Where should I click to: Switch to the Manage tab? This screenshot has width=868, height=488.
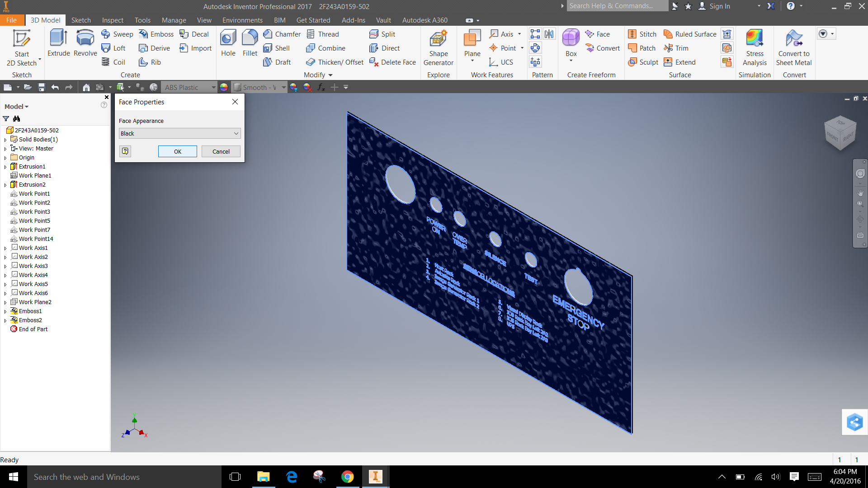click(x=174, y=20)
